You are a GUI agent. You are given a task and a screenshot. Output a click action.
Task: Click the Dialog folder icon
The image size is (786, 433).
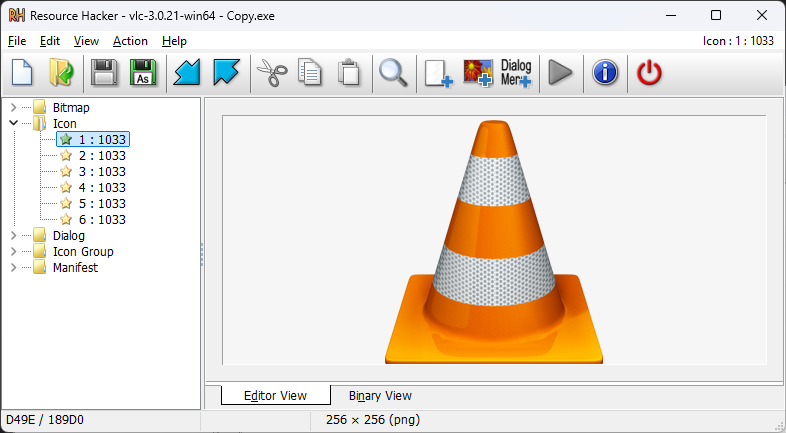pyautogui.click(x=40, y=236)
